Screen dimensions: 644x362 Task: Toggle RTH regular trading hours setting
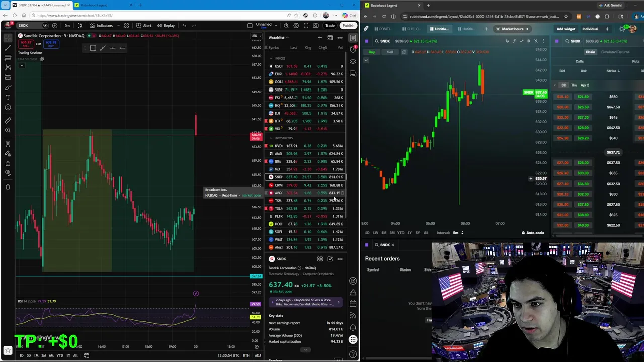[x=246, y=355]
